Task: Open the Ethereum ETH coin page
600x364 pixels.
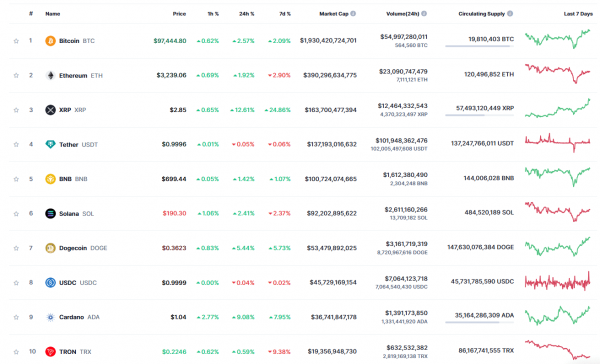Action: [81, 75]
